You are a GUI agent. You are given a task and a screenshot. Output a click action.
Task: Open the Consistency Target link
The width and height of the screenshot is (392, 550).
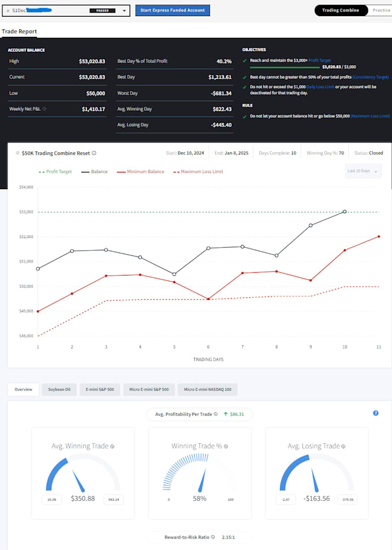point(371,77)
